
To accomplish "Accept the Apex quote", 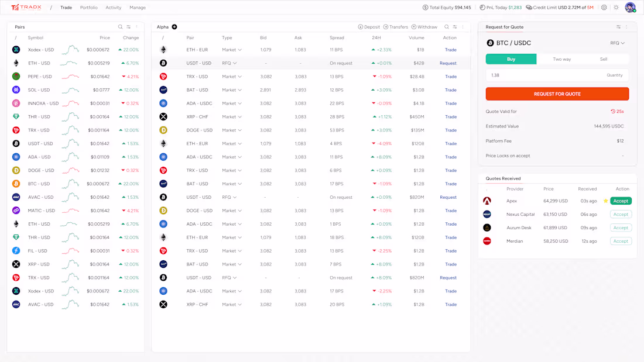I will click(x=621, y=201).
